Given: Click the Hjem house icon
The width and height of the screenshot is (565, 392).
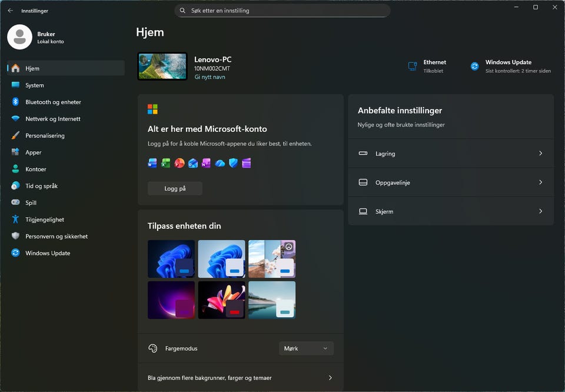Looking at the screenshot, I should [15, 68].
